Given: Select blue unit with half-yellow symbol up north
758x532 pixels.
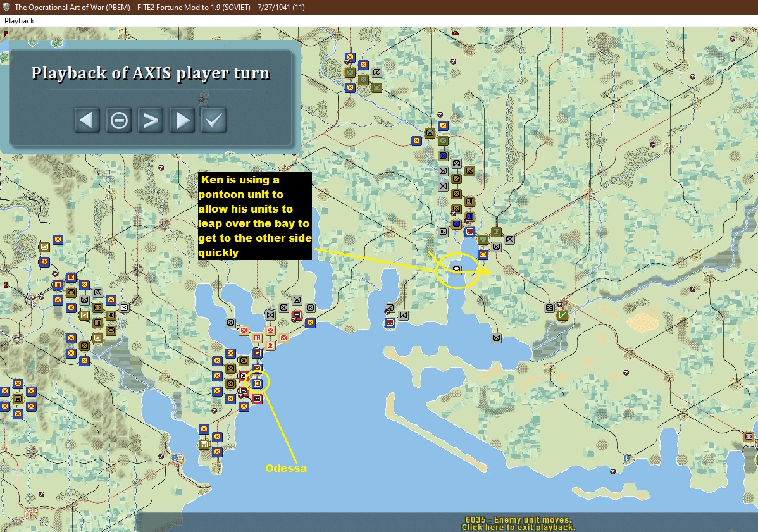Looking at the screenshot, I should [x=444, y=126].
